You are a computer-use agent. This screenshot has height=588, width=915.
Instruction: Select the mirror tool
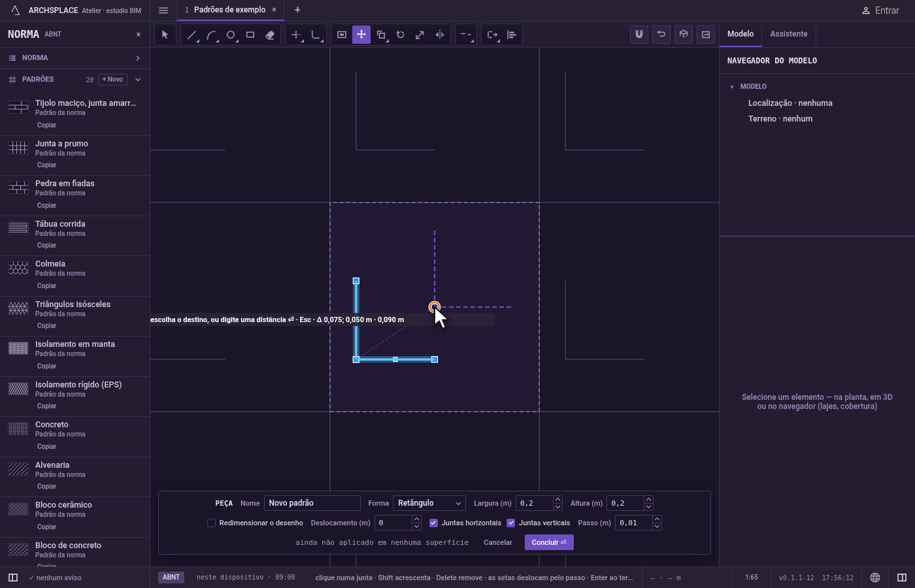point(440,35)
